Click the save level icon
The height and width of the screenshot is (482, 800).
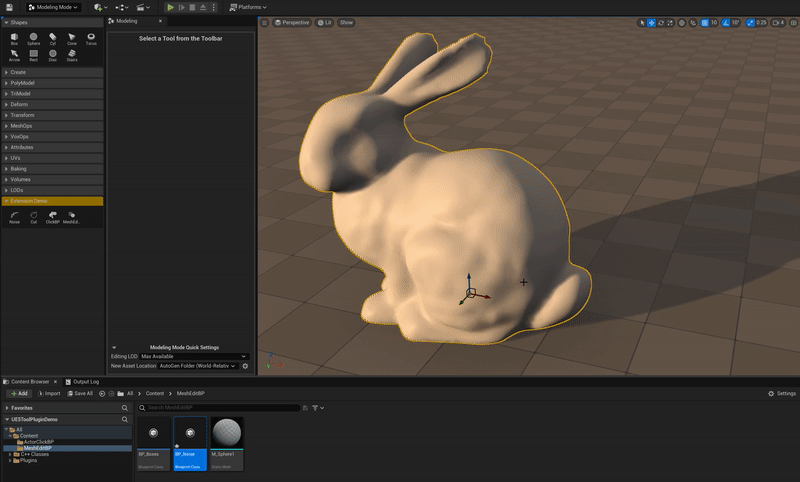(9, 7)
